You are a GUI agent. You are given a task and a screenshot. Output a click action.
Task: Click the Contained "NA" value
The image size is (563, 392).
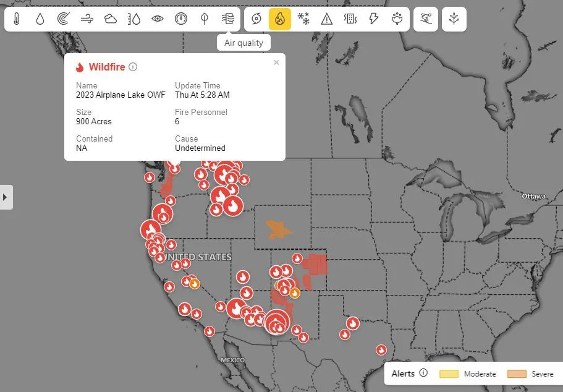click(x=82, y=148)
